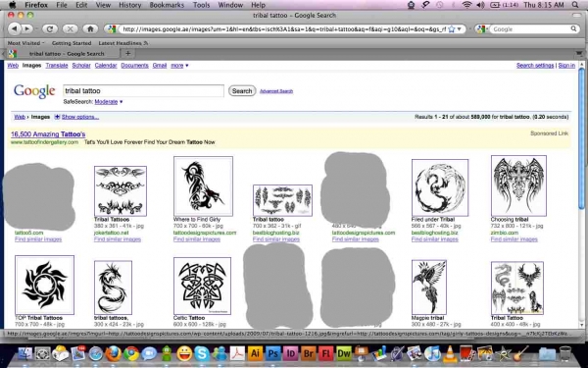Open Google Chrome from the dock
Screen dimensions: 588x368
(x=131, y=353)
